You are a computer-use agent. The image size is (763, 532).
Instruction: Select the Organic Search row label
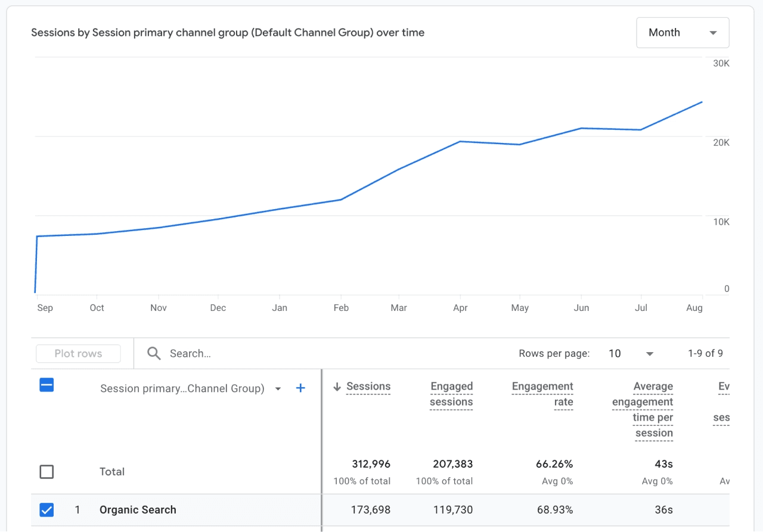(x=138, y=510)
